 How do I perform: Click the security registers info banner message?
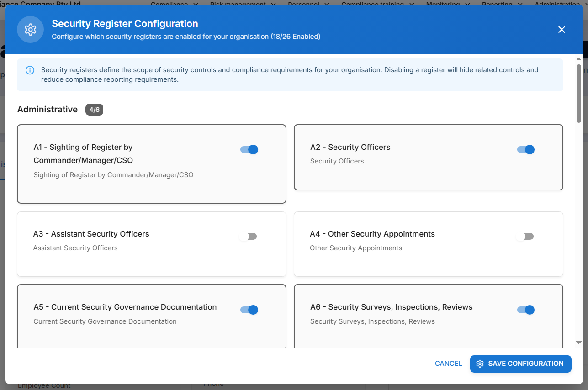(290, 75)
